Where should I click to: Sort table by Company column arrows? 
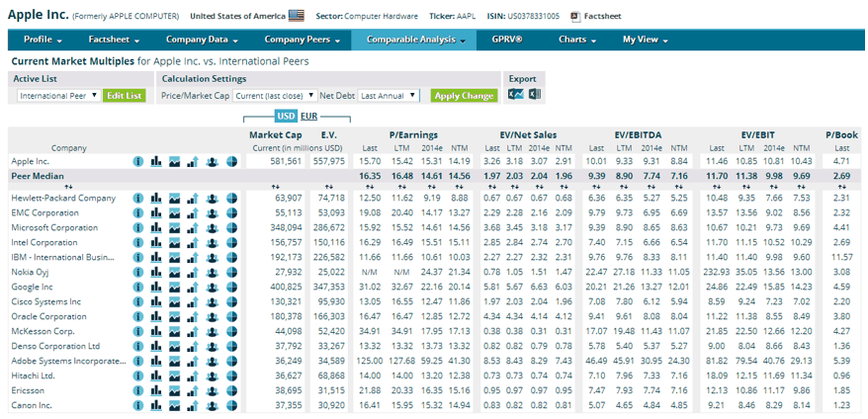(x=68, y=187)
